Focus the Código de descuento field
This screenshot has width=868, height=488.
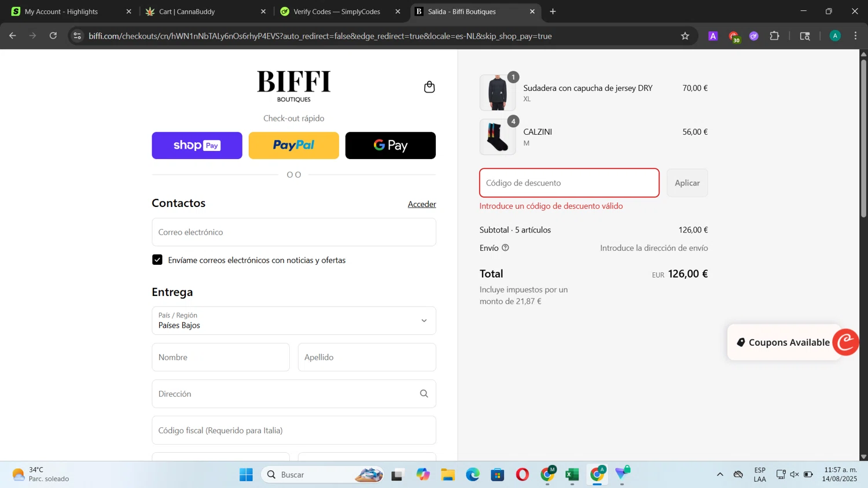[x=569, y=183]
